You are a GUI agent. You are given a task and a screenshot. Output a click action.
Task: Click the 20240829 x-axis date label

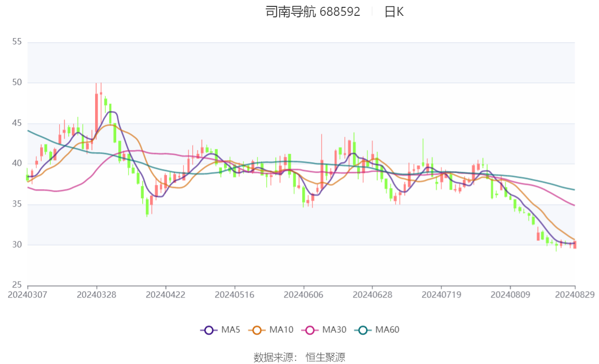(x=575, y=295)
